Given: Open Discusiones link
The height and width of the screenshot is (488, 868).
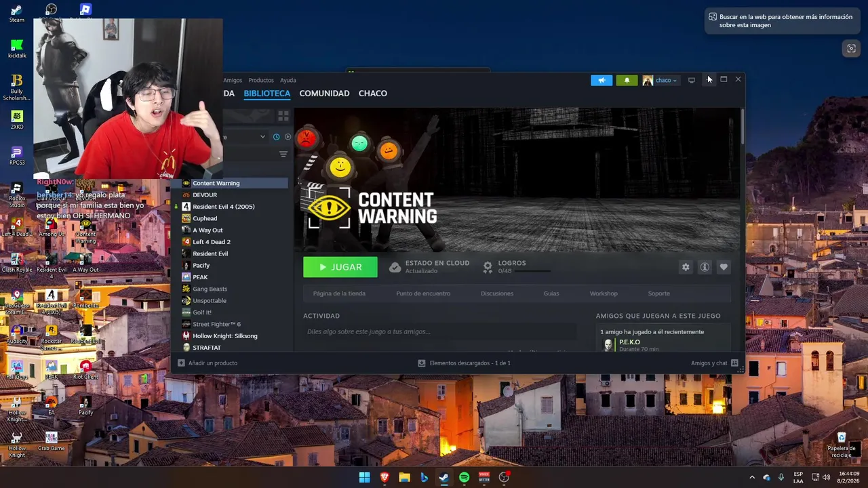Looking at the screenshot, I should pos(497,293).
